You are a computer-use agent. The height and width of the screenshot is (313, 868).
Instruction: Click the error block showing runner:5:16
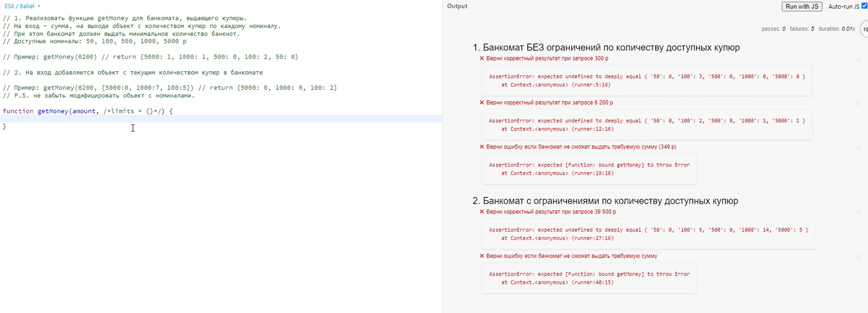pos(647,80)
